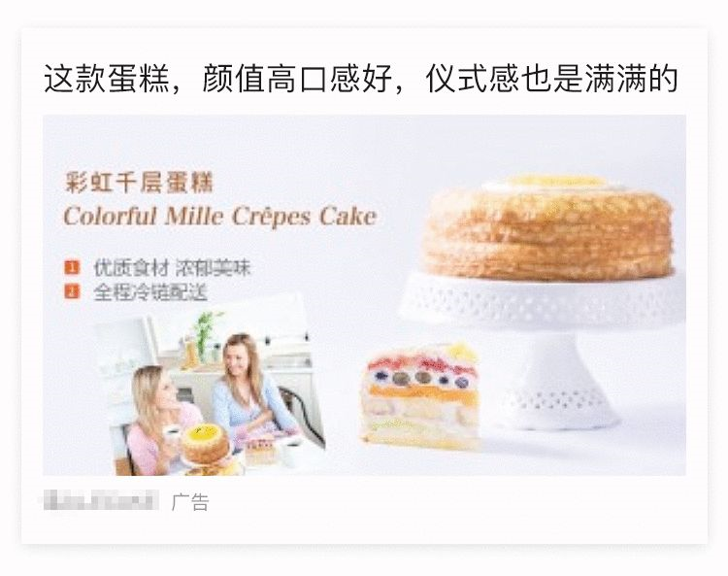Click the whole crepe cake on the stand
This screenshot has width=728, height=576.
point(548,227)
